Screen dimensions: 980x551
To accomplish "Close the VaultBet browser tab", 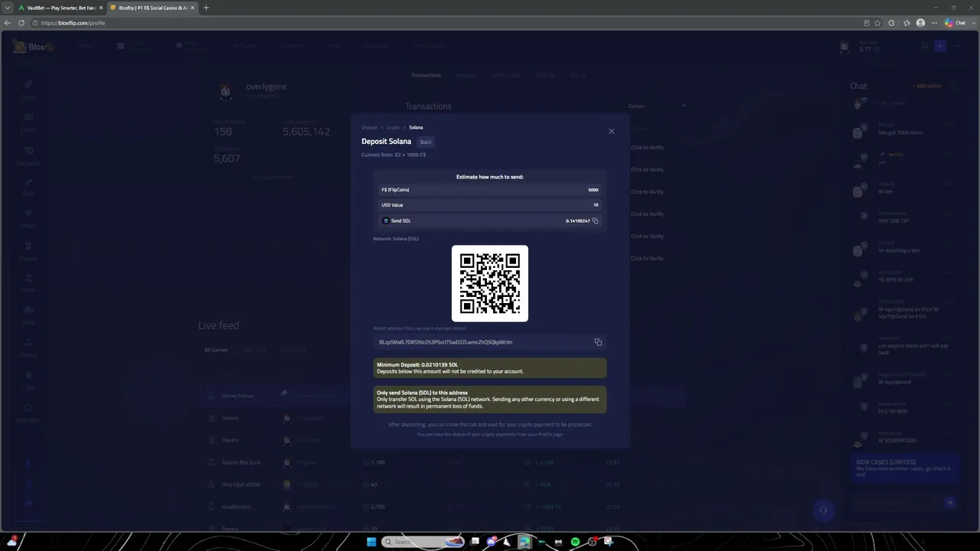I will [100, 8].
